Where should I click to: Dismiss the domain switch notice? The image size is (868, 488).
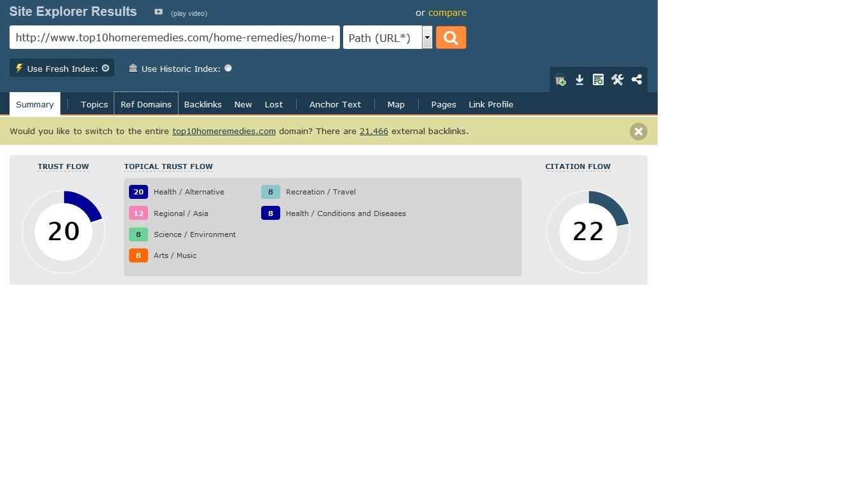pyautogui.click(x=638, y=132)
